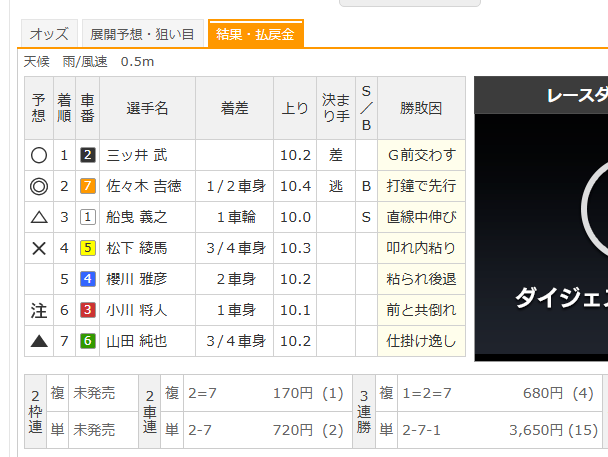Click racer name 松下 綾馬
The image size is (608, 457).
(137, 248)
